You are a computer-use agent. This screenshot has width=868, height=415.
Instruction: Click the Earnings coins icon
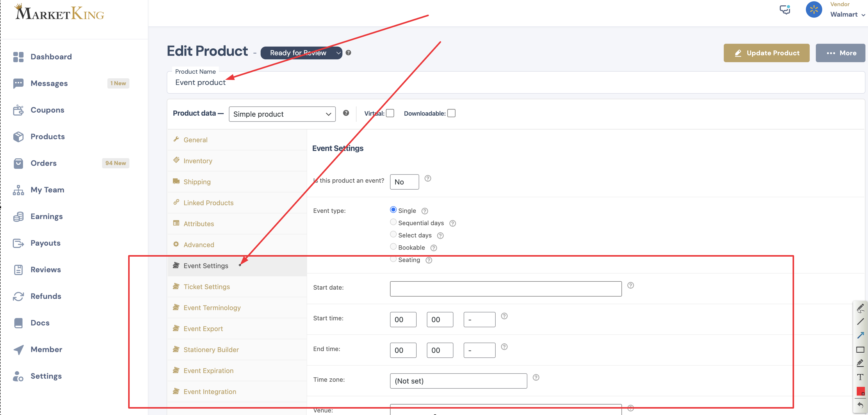coord(18,216)
